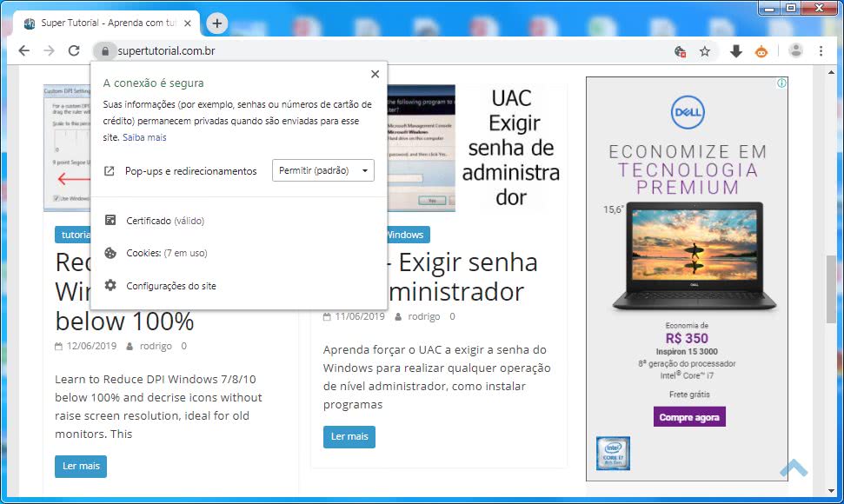Select the Super Tutorial tab
This screenshot has width=844, height=504.
click(108, 23)
